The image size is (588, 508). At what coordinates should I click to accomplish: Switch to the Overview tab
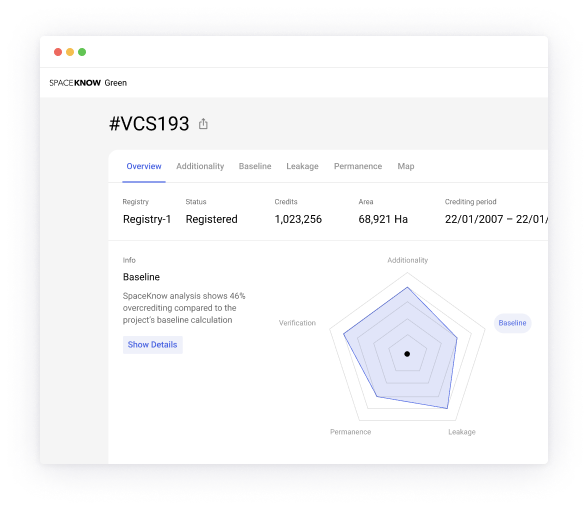[144, 166]
